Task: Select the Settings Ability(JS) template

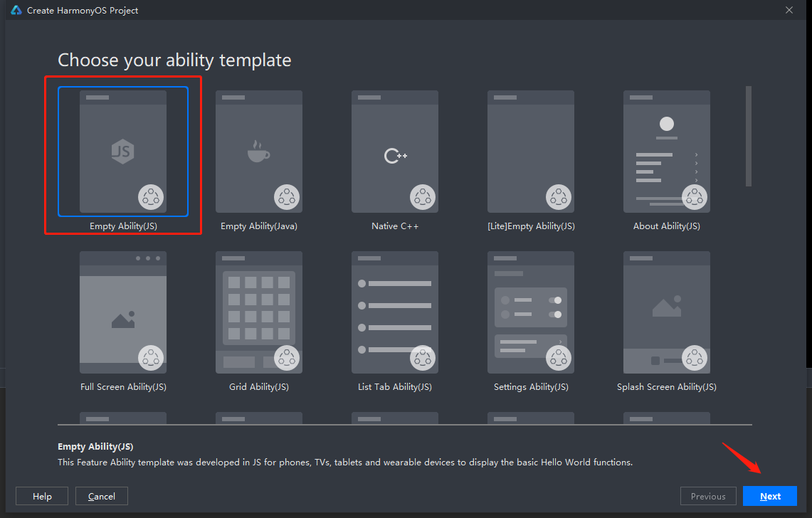Action: point(531,312)
